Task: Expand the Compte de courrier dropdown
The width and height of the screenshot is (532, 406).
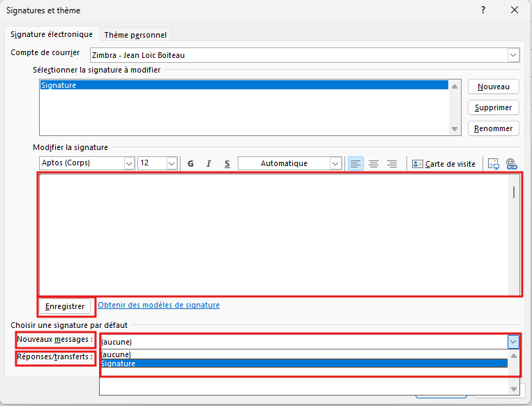Action: tap(514, 55)
